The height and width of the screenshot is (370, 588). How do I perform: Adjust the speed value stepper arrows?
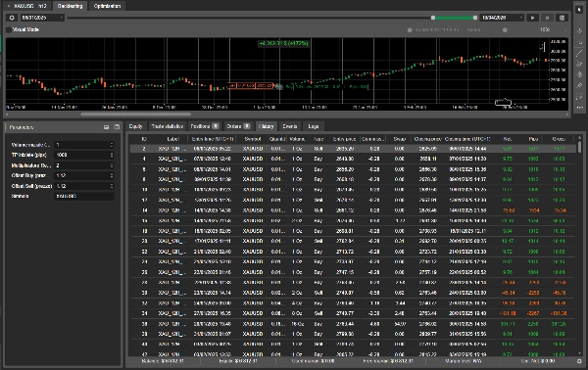coord(565,29)
